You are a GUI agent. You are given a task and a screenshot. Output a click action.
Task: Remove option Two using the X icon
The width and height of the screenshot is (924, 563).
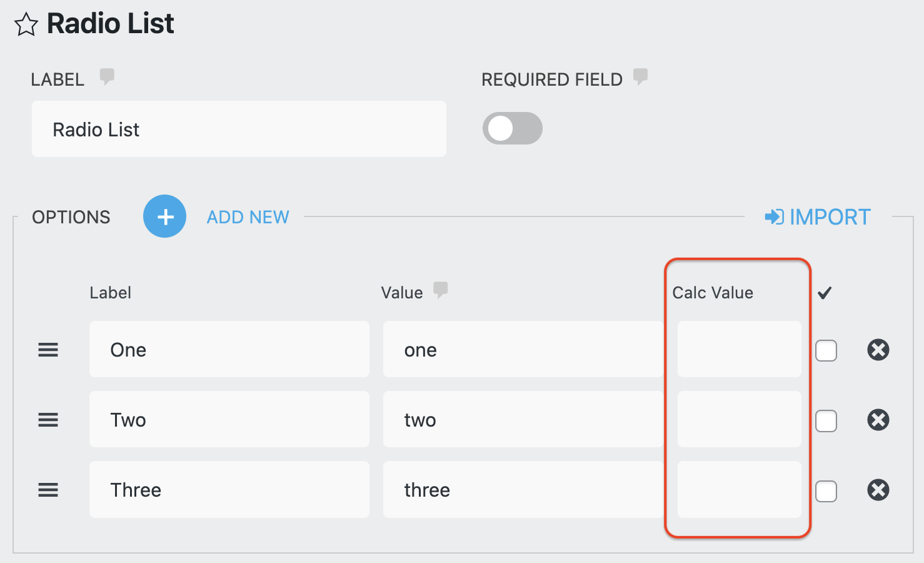pyautogui.click(x=878, y=420)
